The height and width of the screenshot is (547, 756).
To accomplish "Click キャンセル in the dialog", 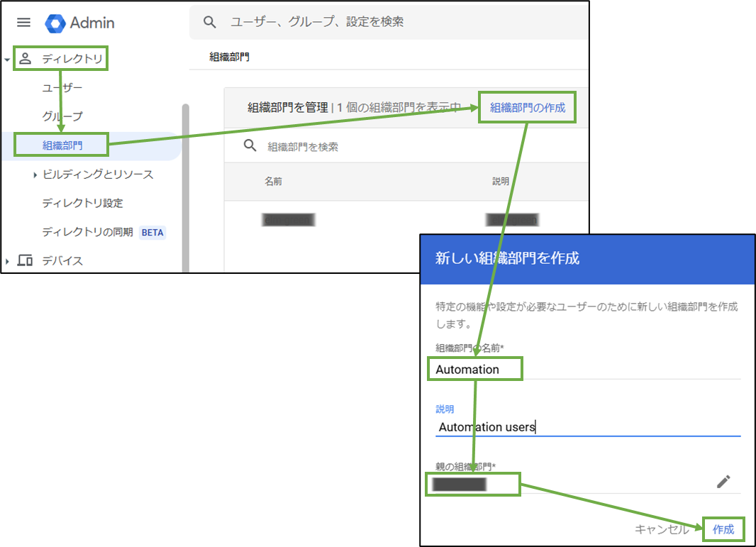I will tap(662, 529).
